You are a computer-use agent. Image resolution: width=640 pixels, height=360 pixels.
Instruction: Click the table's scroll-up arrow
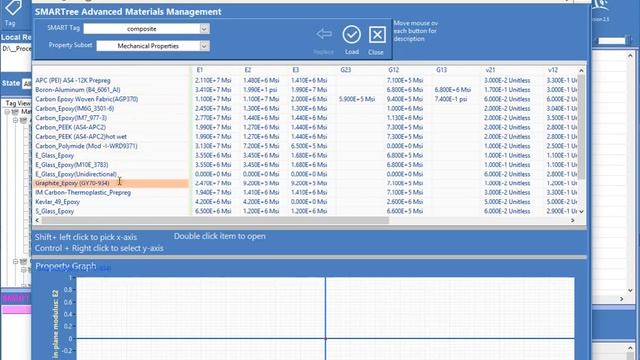pyautogui.click(x=581, y=70)
